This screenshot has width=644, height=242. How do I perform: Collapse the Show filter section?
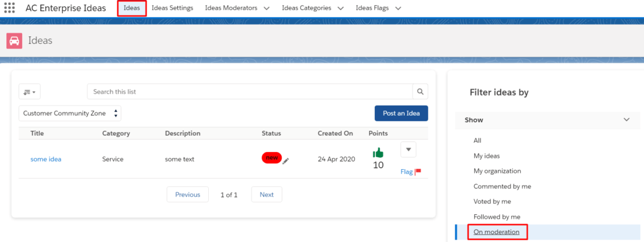[626, 120]
